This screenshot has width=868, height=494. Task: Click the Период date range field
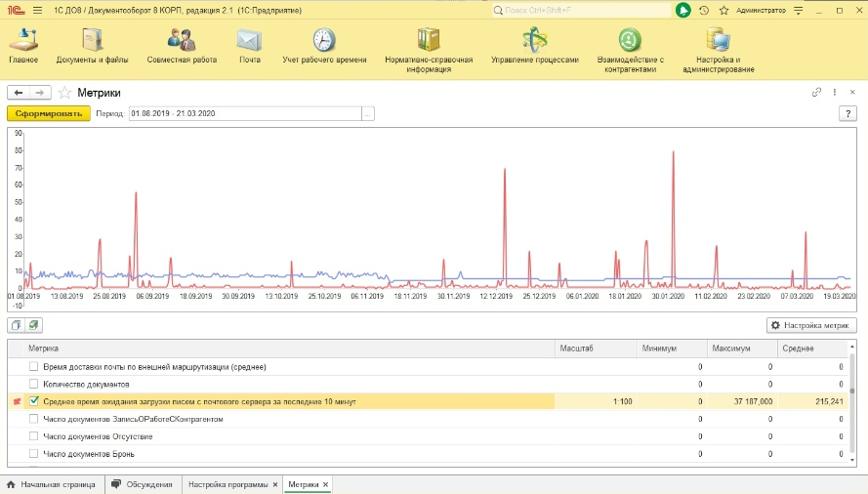tap(245, 113)
